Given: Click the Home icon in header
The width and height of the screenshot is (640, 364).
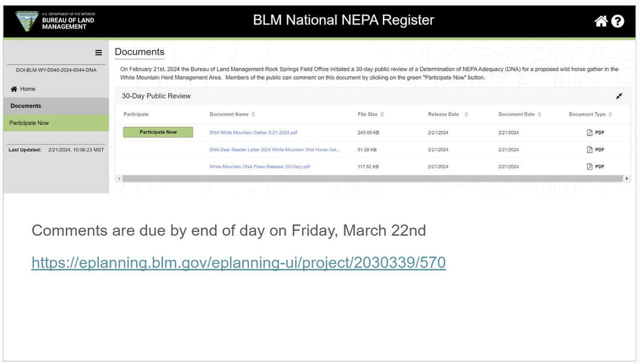Looking at the screenshot, I should click(601, 21).
